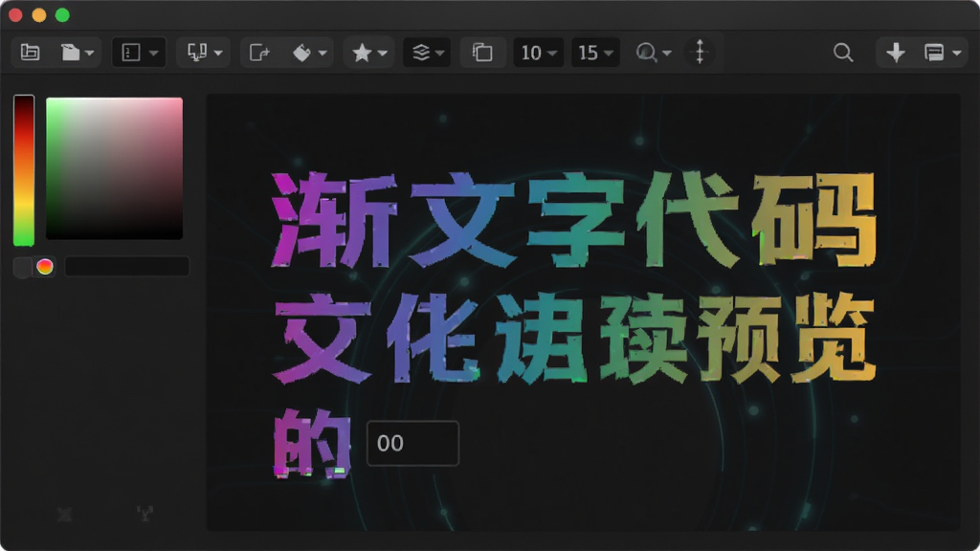The image size is (980, 551).
Task: Maximize window with green button
Action: (x=62, y=15)
